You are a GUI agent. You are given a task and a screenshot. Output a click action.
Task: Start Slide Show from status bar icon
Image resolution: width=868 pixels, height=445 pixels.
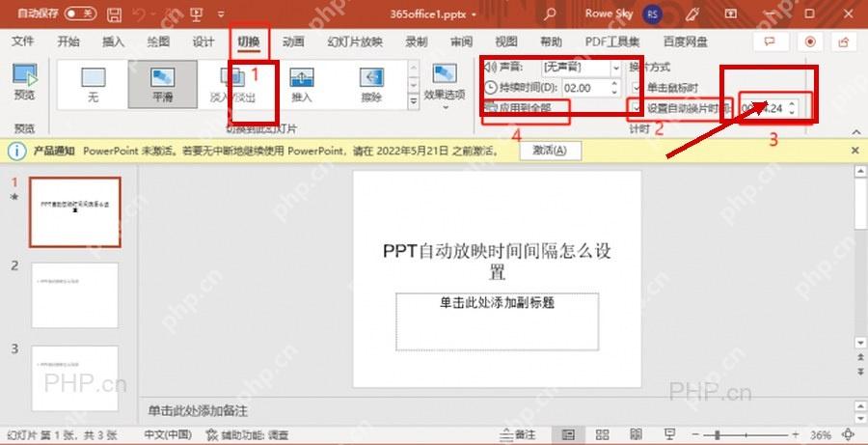(x=669, y=434)
